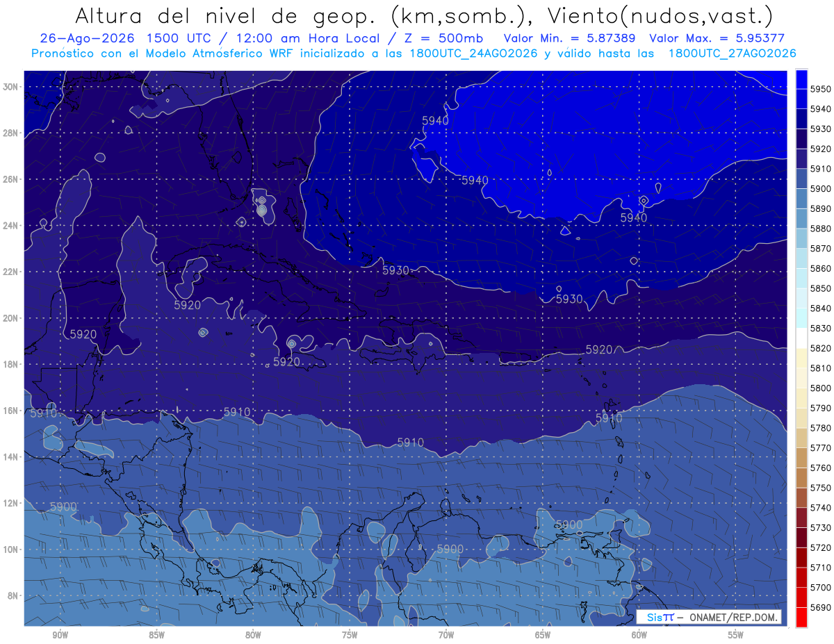Click legend value 5720
The height and width of the screenshot is (644, 834).
pyautogui.click(x=821, y=547)
